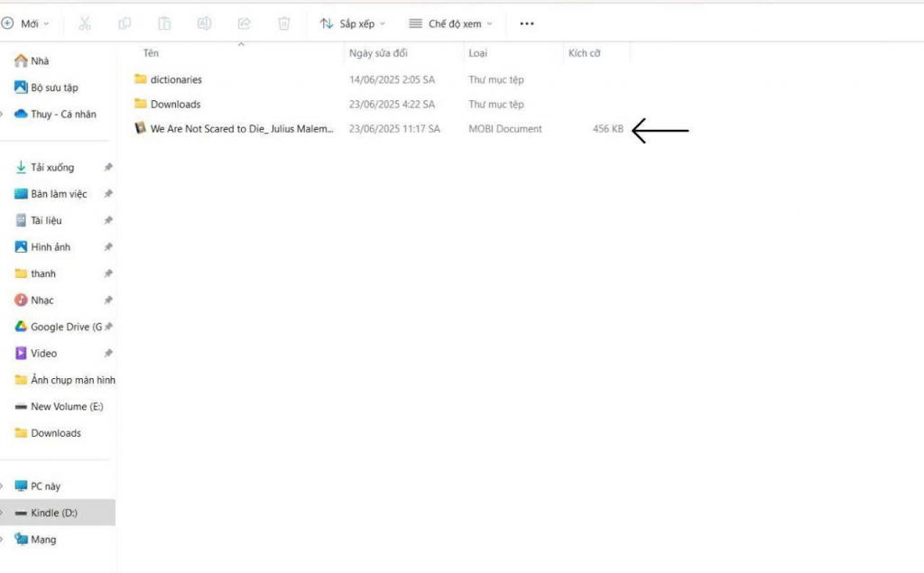Go to Nhà (Home) in sidebar

pos(32,60)
